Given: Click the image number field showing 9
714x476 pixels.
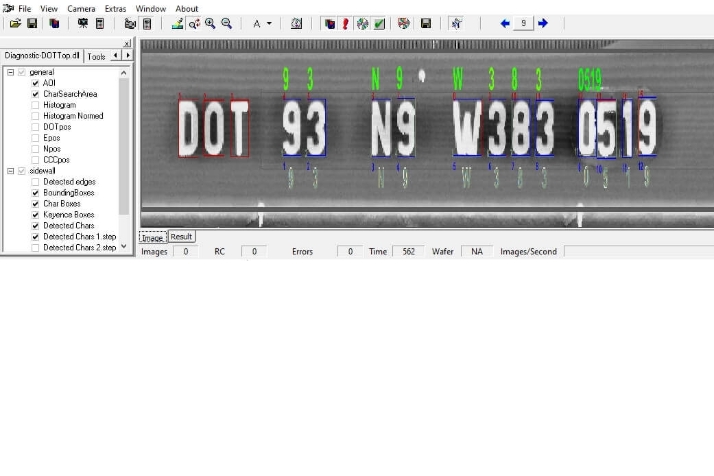Looking at the screenshot, I should pos(524,23).
